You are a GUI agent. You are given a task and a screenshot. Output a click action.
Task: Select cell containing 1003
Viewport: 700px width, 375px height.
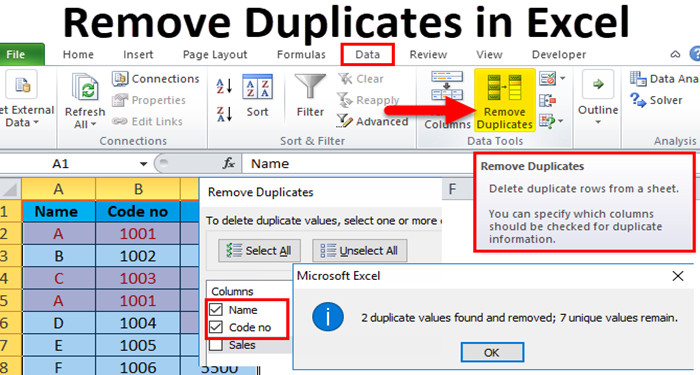click(138, 278)
